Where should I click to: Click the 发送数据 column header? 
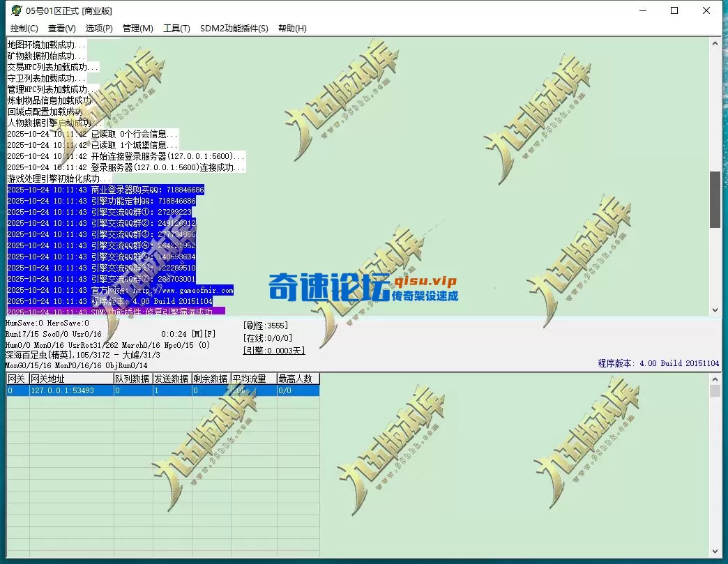pyautogui.click(x=172, y=379)
